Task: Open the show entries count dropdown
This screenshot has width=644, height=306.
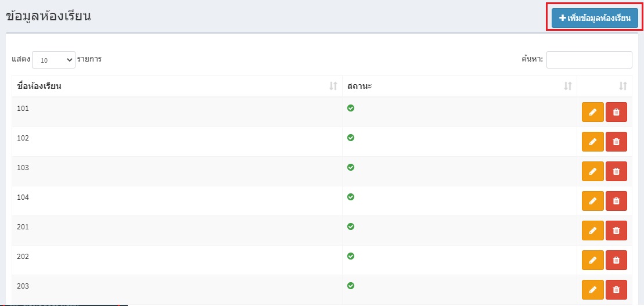Action: pyautogui.click(x=54, y=60)
